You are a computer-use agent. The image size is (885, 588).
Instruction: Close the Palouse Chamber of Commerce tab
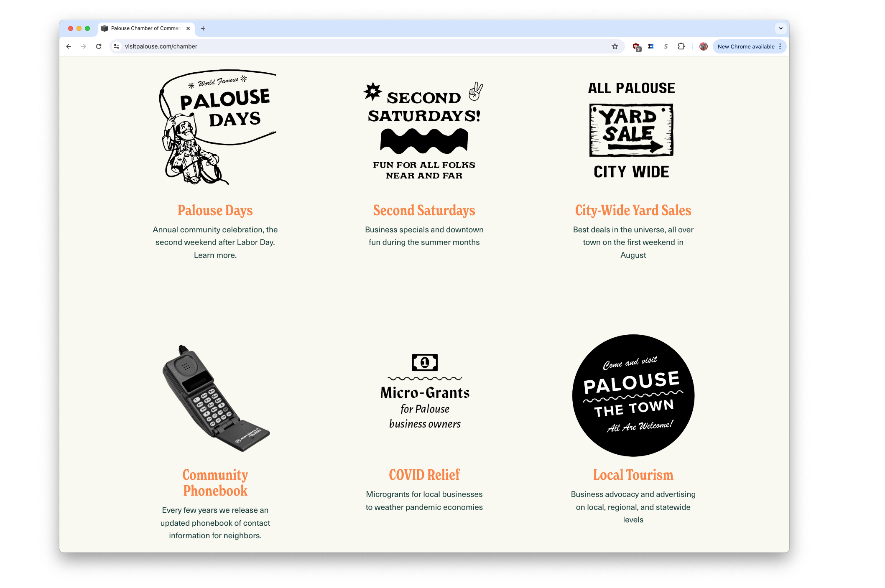(188, 28)
